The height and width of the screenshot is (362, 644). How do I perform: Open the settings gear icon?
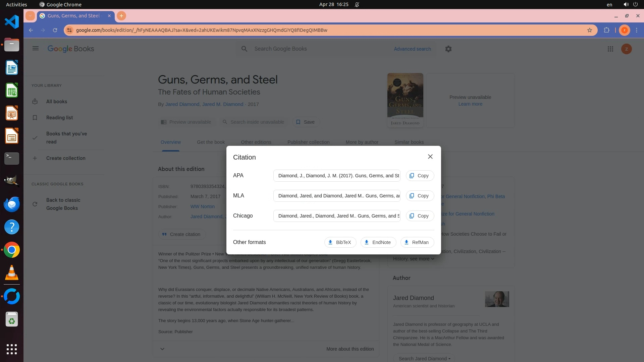[448, 49]
